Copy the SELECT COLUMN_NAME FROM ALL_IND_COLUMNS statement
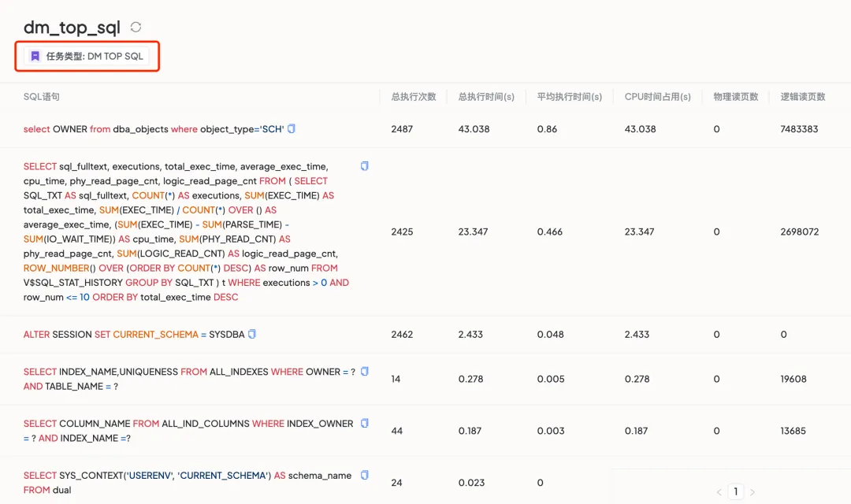Screen dimensions: 851x504 (x=364, y=424)
